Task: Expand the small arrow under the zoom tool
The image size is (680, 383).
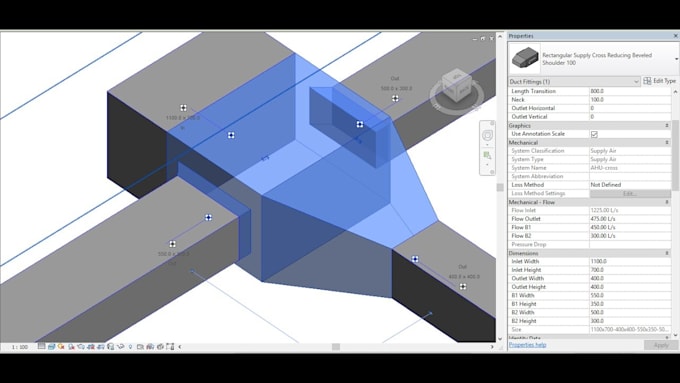Action: (487, 165)
